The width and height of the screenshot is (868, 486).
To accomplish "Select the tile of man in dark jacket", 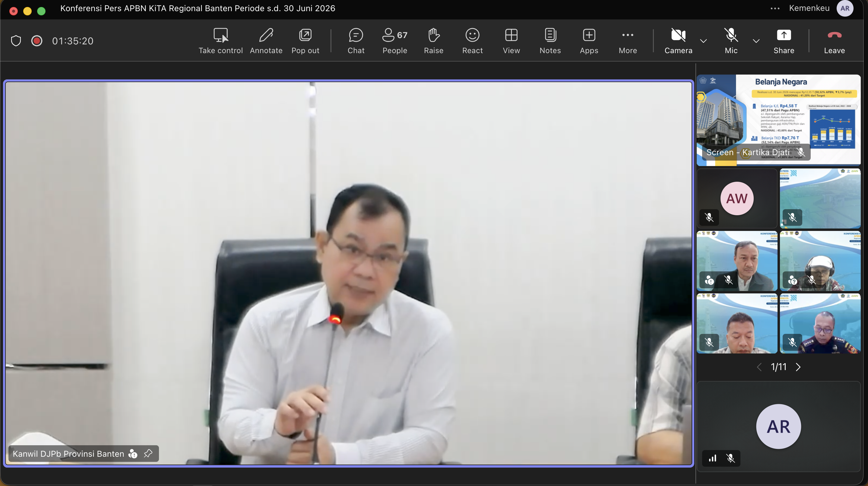I will tap(737, 261).
